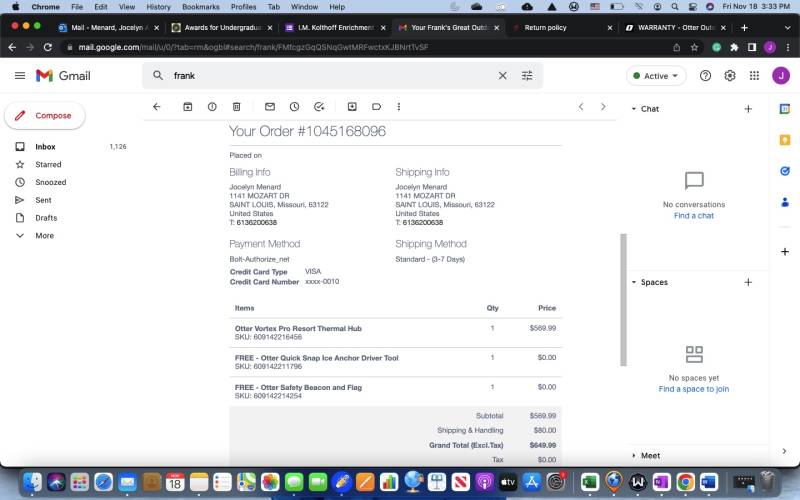Open the Gmail main menu hamburger icon
Screen dimensions: 800x500
point(20,76)
